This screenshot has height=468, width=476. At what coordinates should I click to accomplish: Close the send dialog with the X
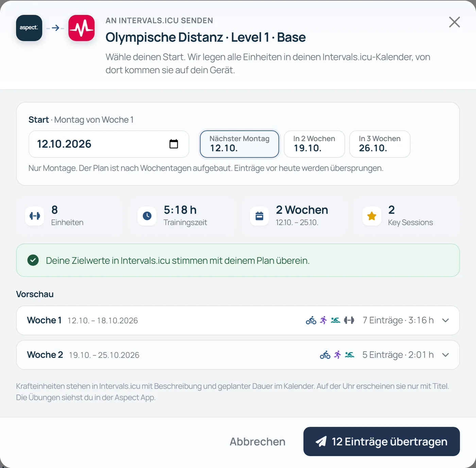coord(454,22)
